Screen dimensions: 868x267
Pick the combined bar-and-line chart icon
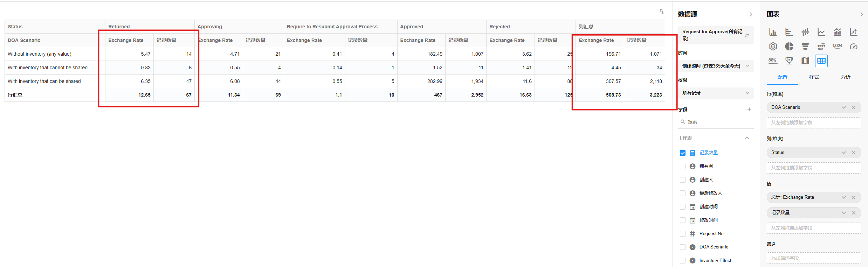point(837,32)
